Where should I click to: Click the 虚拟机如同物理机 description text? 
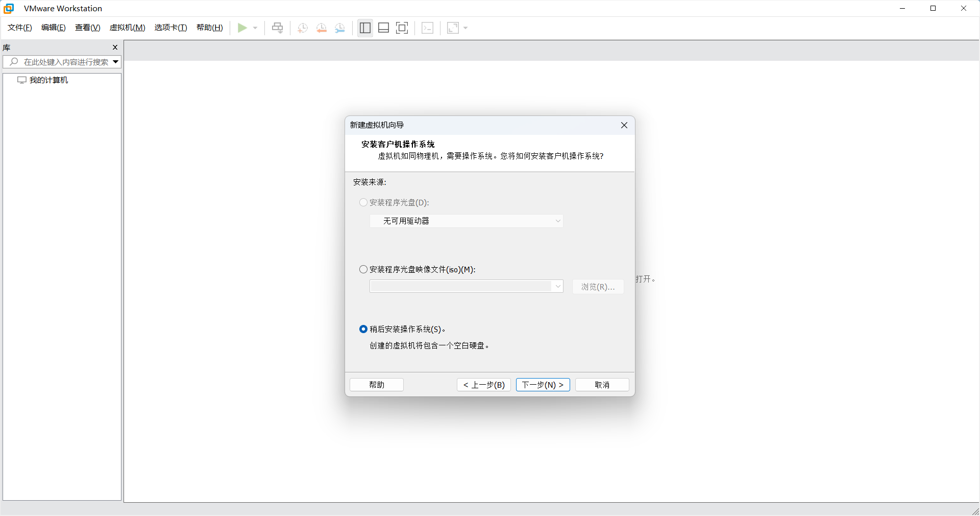click(x=491, y=156)
